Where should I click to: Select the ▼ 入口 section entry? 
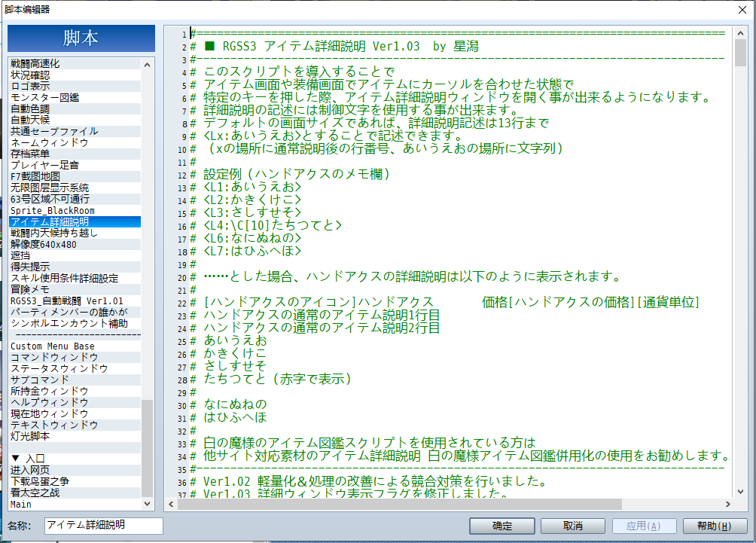(x=75, y=459)
